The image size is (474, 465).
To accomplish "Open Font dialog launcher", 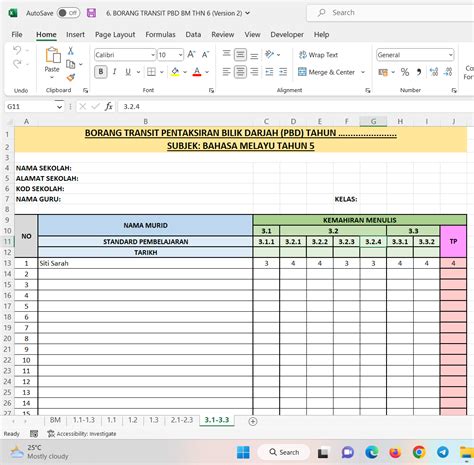I will [x=211, y=90].
